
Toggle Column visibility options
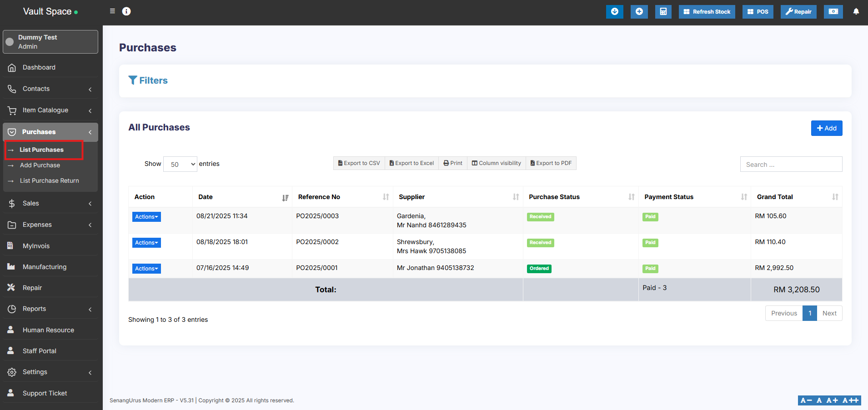496,163
